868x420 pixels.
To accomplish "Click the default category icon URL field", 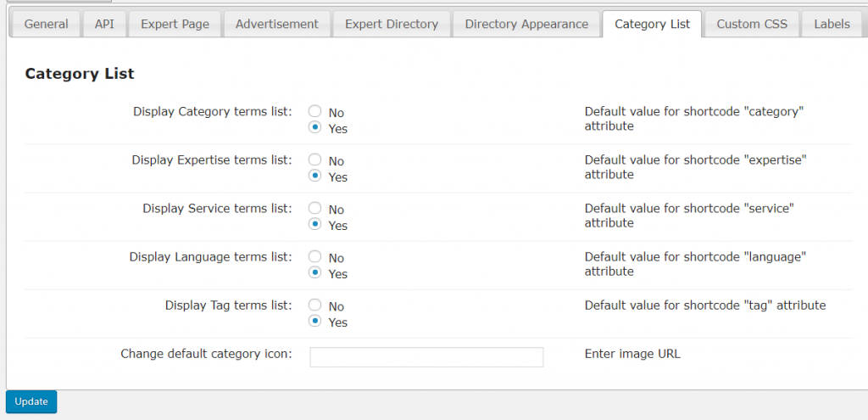I will point(426,357).
